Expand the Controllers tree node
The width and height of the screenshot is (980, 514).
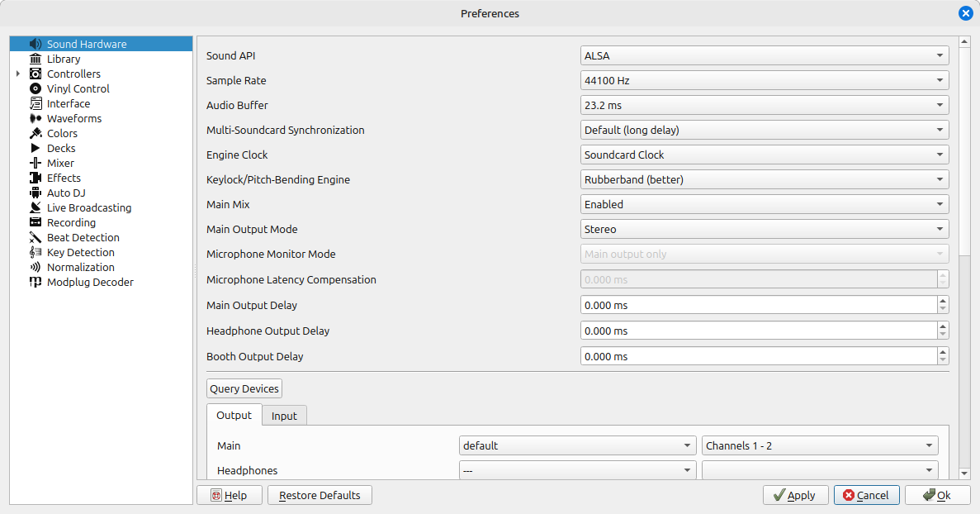18,74
